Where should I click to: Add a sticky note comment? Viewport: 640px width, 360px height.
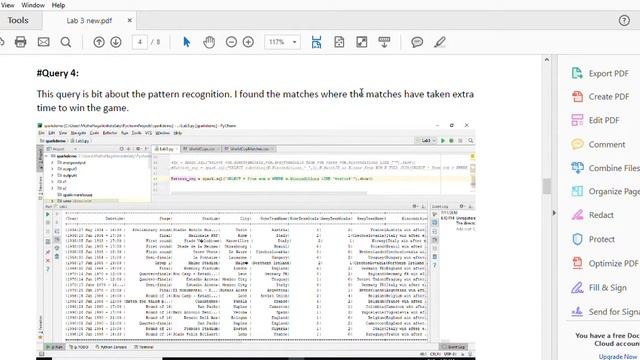[417, 42]
